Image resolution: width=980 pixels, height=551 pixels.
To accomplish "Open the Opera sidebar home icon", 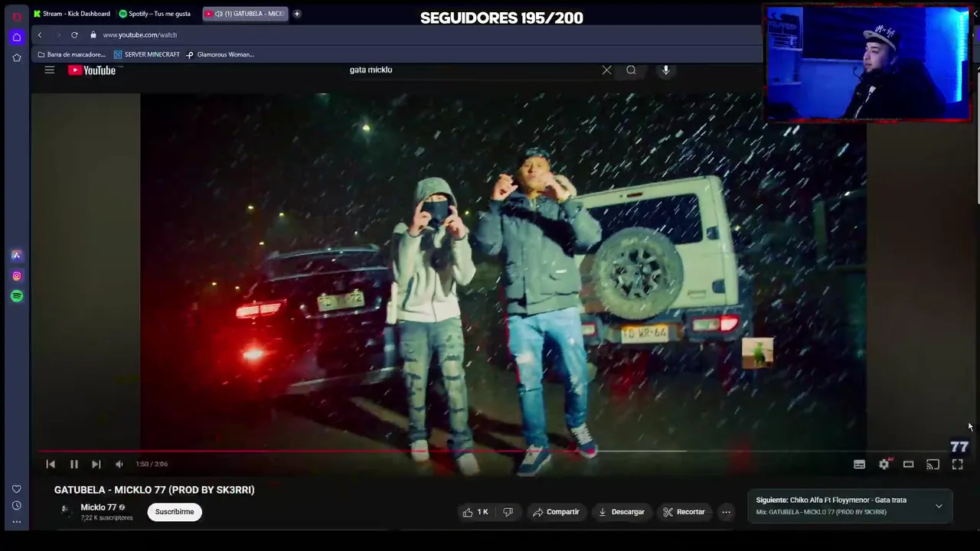I will (x=16, y=37).
